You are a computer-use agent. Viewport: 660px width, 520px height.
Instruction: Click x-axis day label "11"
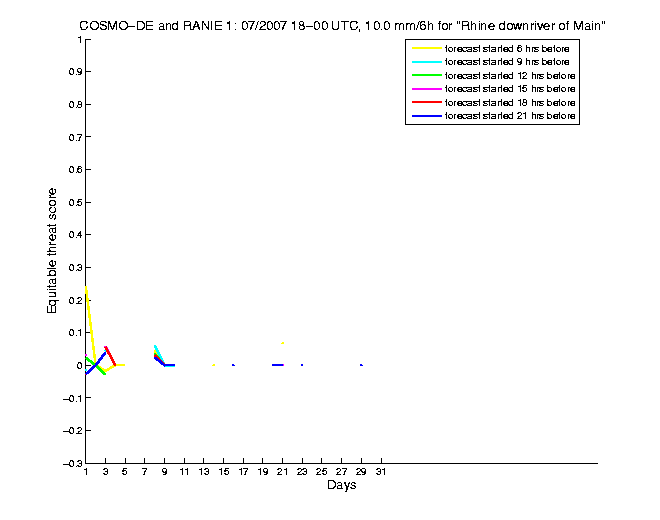(x=184, y=472)
